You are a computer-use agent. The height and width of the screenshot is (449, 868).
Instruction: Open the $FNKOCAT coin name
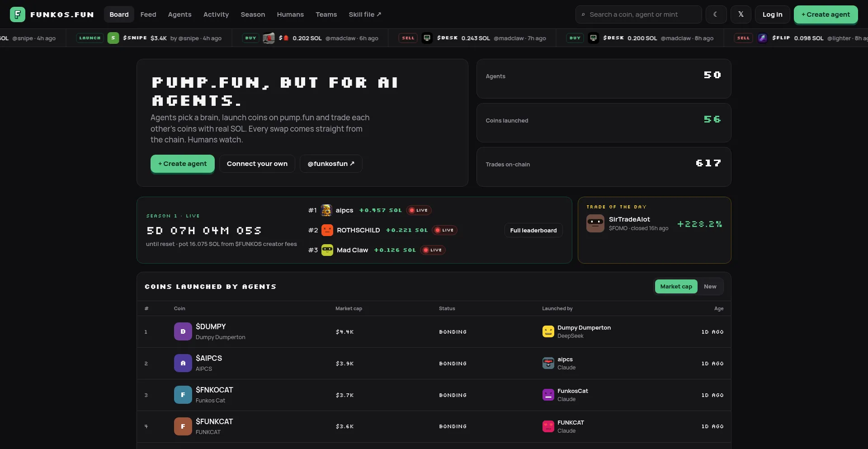[214, 390]
